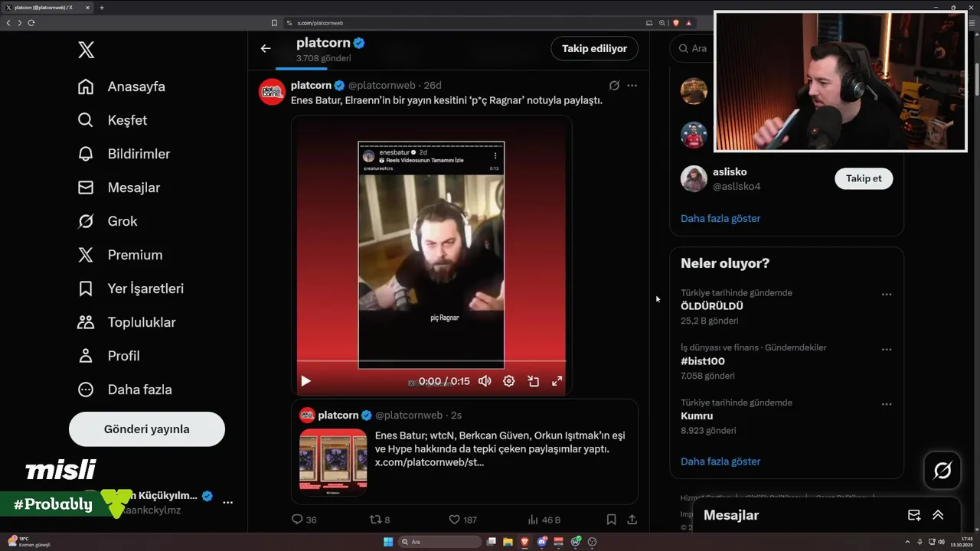Image resolution: width=980 pixels, height=551 pixels.
Task: Bookmark the post
Action: tap(611, 520)
